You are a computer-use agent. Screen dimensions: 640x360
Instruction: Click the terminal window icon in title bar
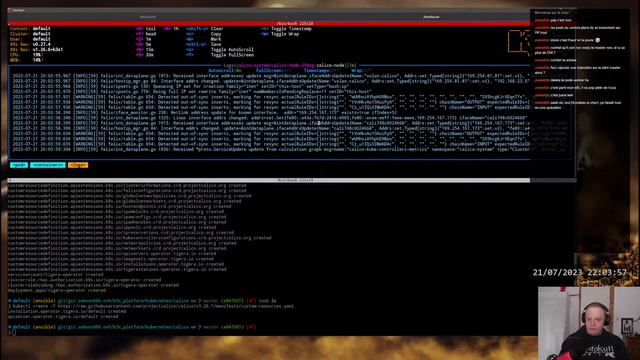(x=10, y=10)
